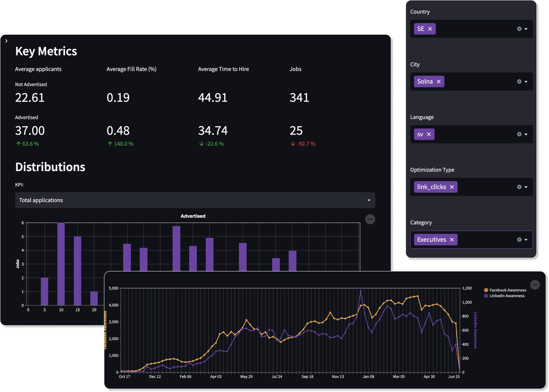The image size is (549, 392).
Task: Open the Advertised bar chart options menu
Action: (370, 219)
